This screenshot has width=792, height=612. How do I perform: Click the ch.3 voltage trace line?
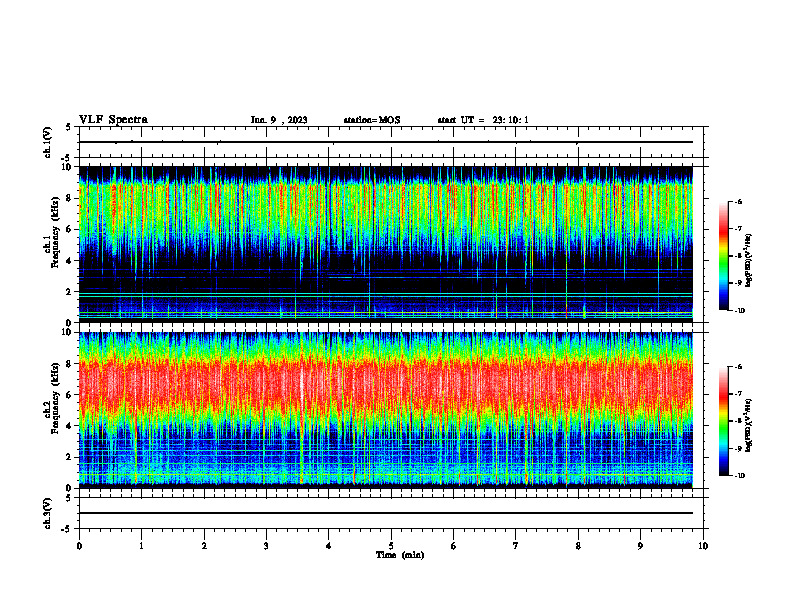[x=386, y=513]
